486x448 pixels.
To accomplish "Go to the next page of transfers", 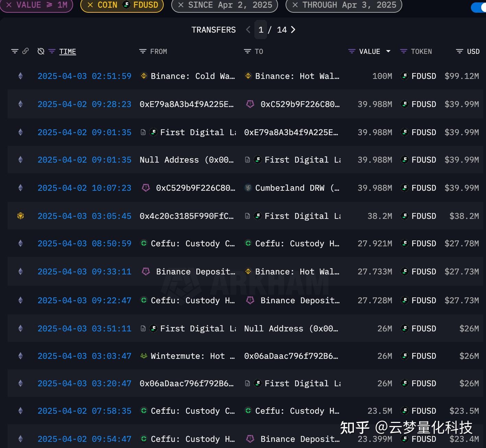I will pos(293,30).
